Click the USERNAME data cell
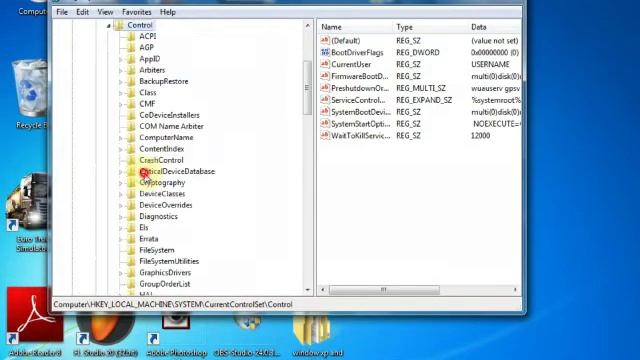The image size is (640, 360). pos(490,64)
